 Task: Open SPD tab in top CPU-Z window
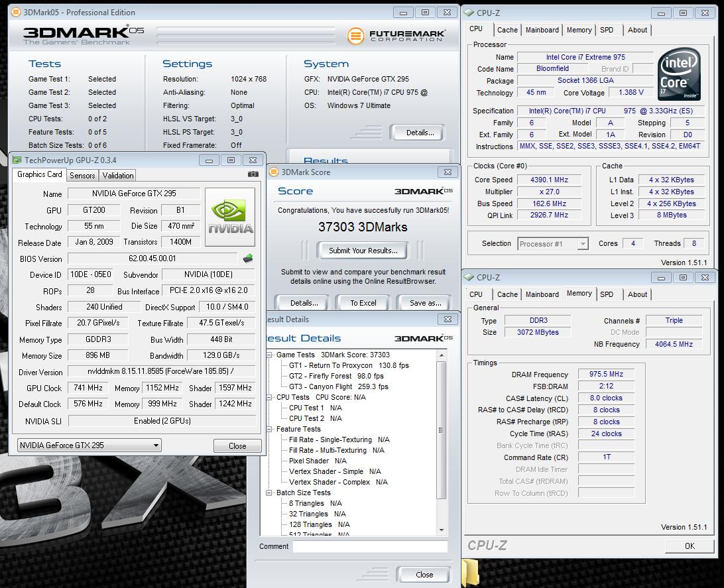pyautogui.click(x=607, y=30)
